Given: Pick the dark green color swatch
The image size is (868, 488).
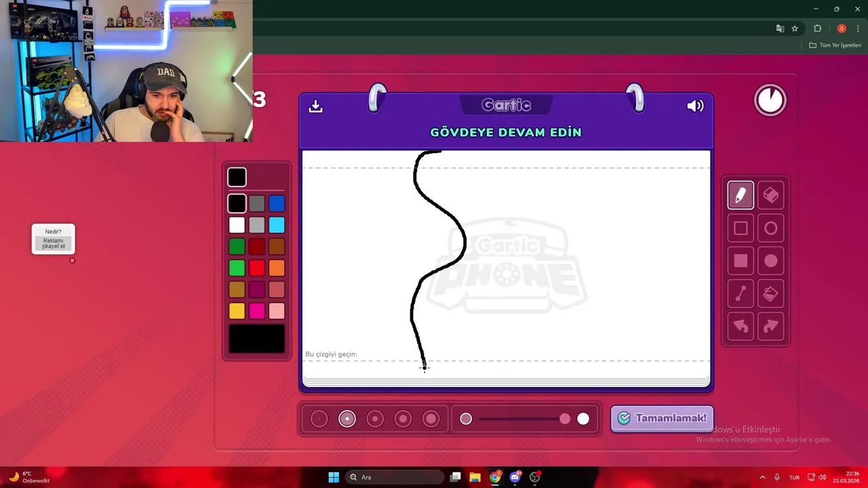Looking at the screenshot, I should tap(237, 247).
